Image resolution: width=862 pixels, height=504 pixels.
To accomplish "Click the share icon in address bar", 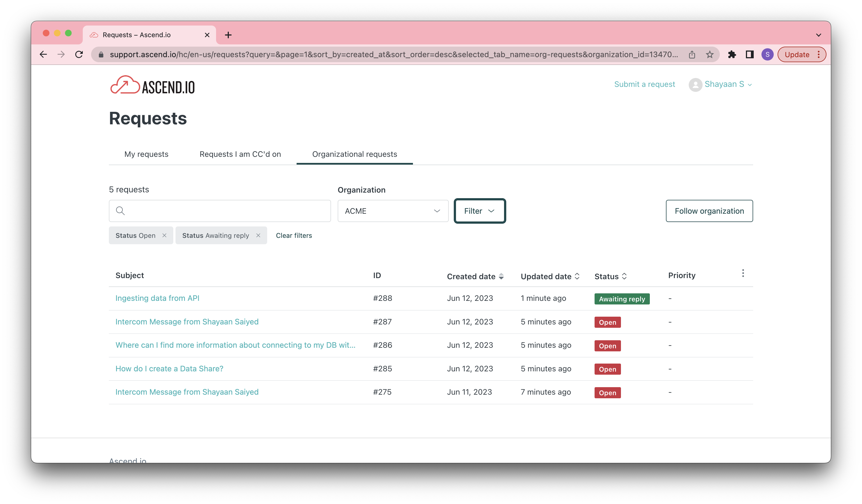I will click(x=692, y=54).
